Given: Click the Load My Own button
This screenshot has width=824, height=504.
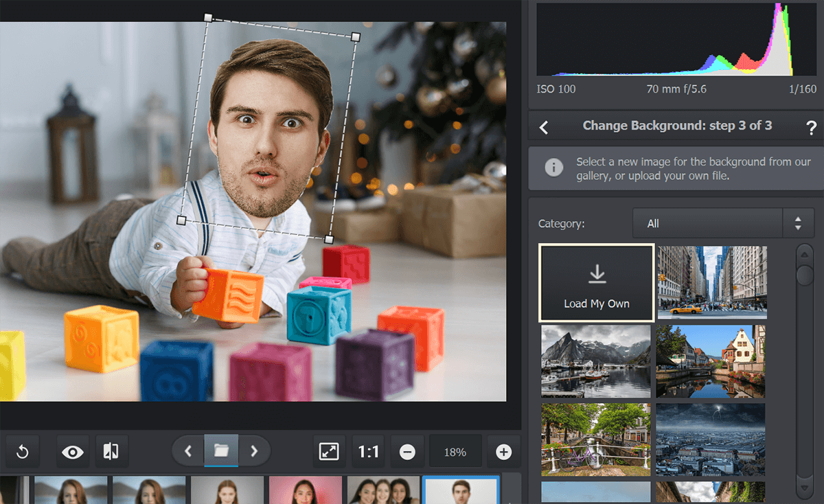Looking at the screenshot, I should [596, 283].
